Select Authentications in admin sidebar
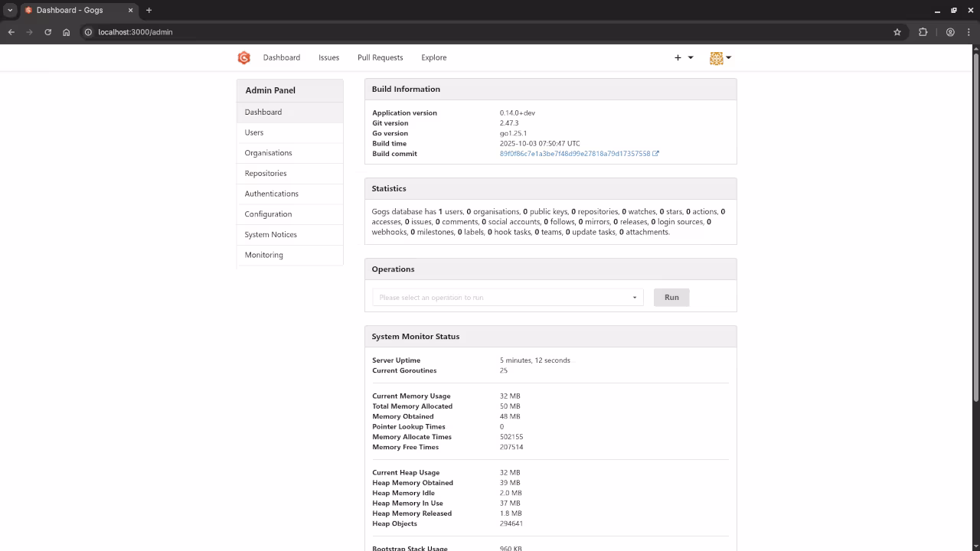 pos(271,194)
